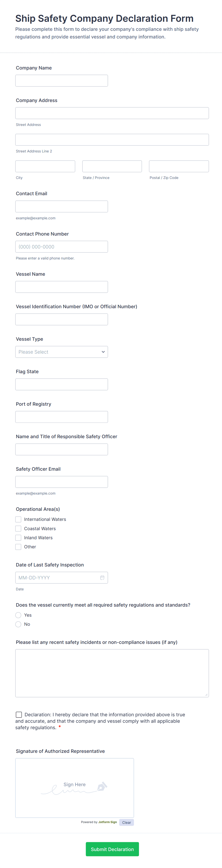Click the Flag State input field

[x=62, y=384]
